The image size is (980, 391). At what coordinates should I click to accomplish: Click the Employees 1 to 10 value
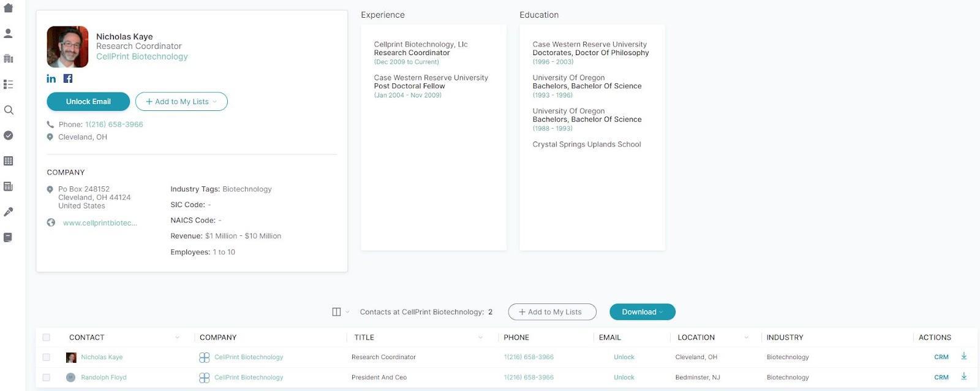(x=224, y=252)
